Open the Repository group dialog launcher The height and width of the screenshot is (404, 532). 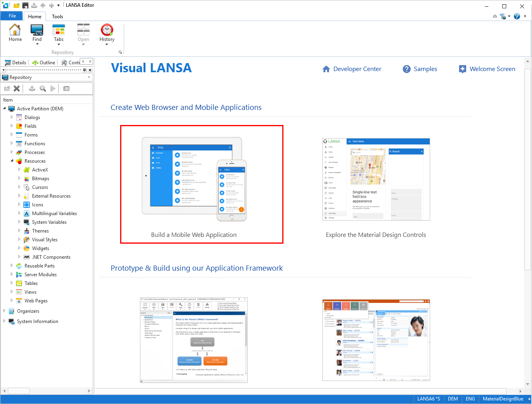(x=121, y=52)
